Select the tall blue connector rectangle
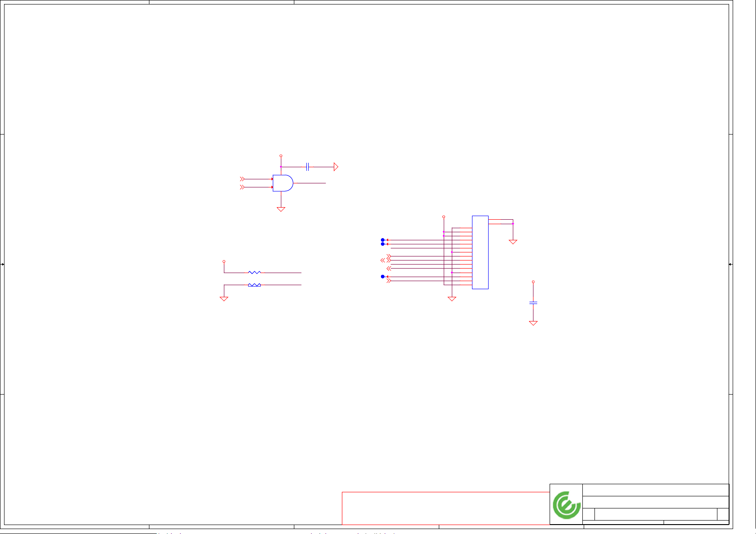 click(480, 252)
